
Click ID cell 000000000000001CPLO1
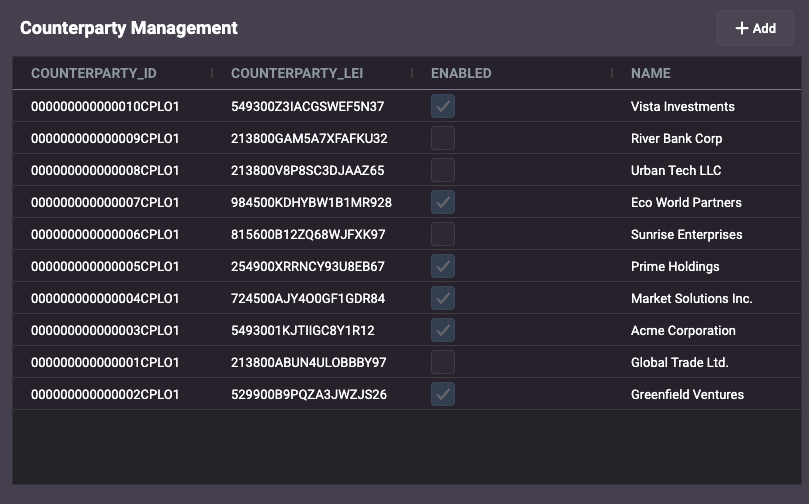[105, 362]
